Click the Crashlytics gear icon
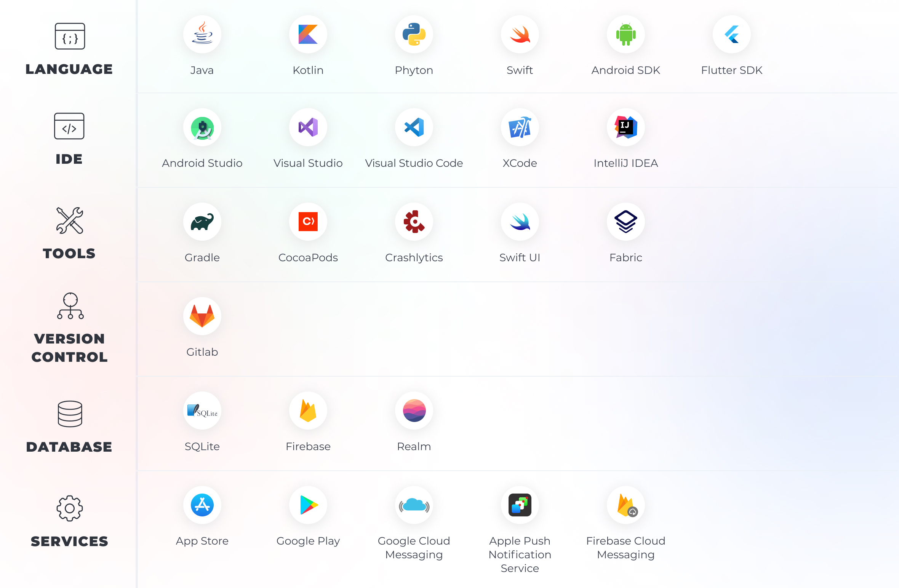This screenshot has height=588, width=899. (414, 222)
